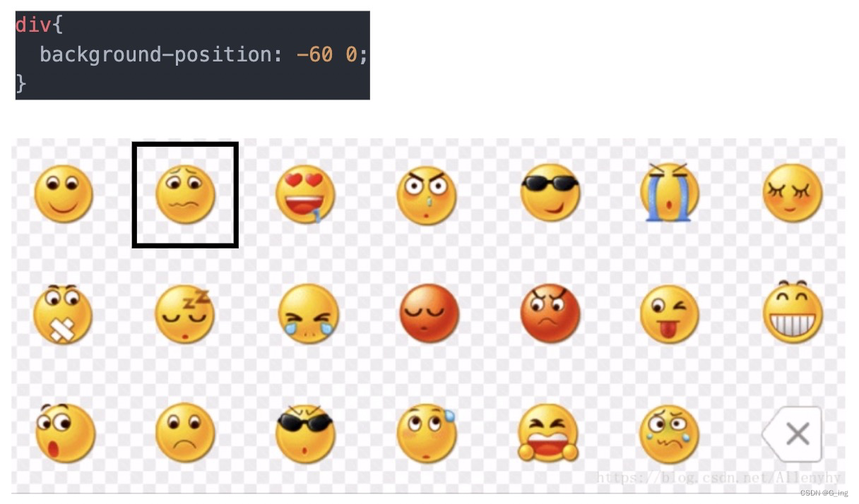Pick the red angry frowning emoji
Screen dimensions: 859x504
click(x=550, y=313)
